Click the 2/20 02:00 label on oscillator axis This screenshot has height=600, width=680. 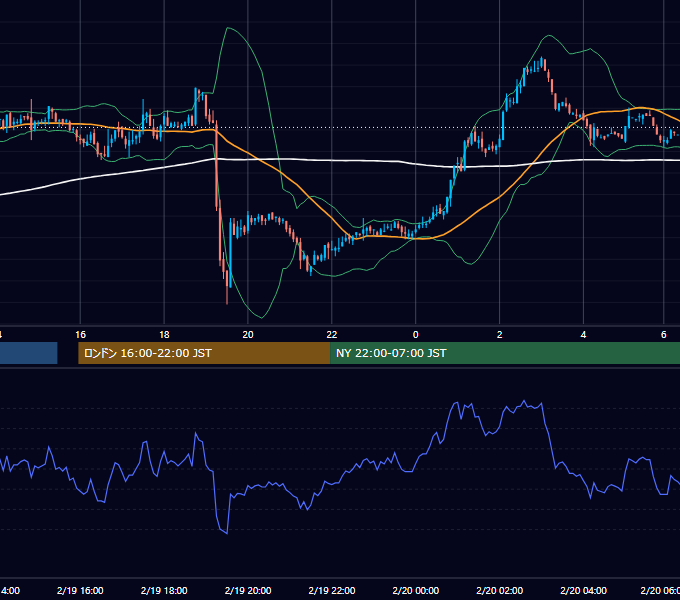click(500, 590)
